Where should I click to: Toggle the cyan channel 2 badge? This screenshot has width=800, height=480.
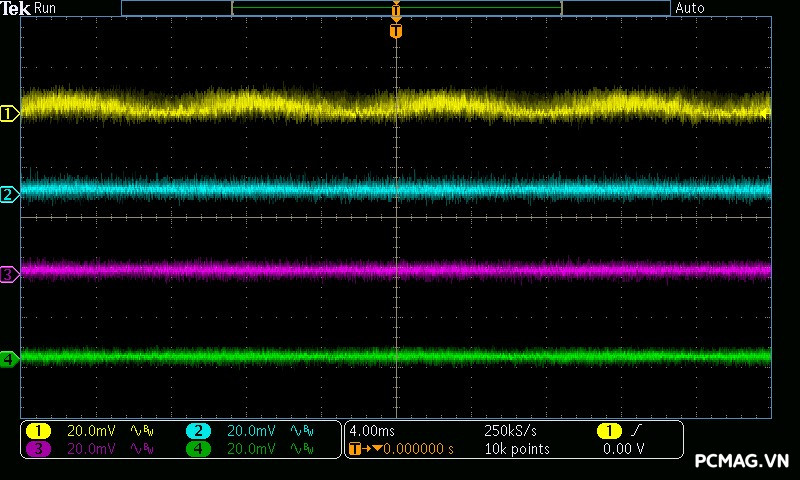pyautogui.click(x=198, y=431)
